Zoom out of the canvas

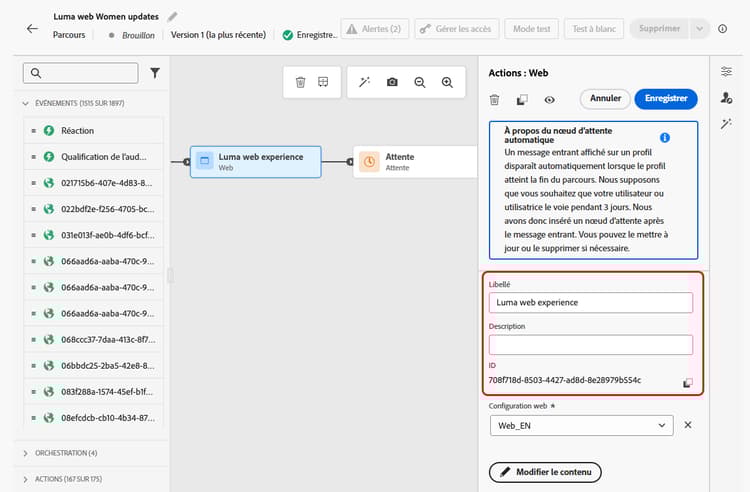click(x=420, y=82)
